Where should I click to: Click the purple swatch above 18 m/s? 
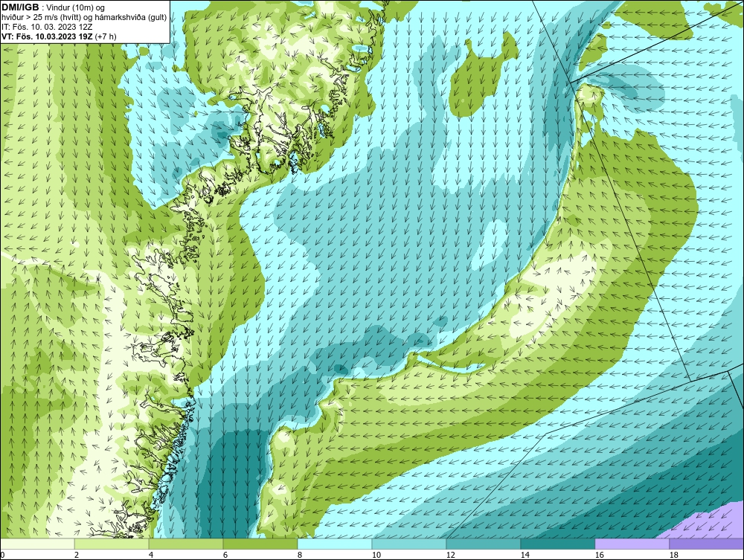click(x=707, y=544)
